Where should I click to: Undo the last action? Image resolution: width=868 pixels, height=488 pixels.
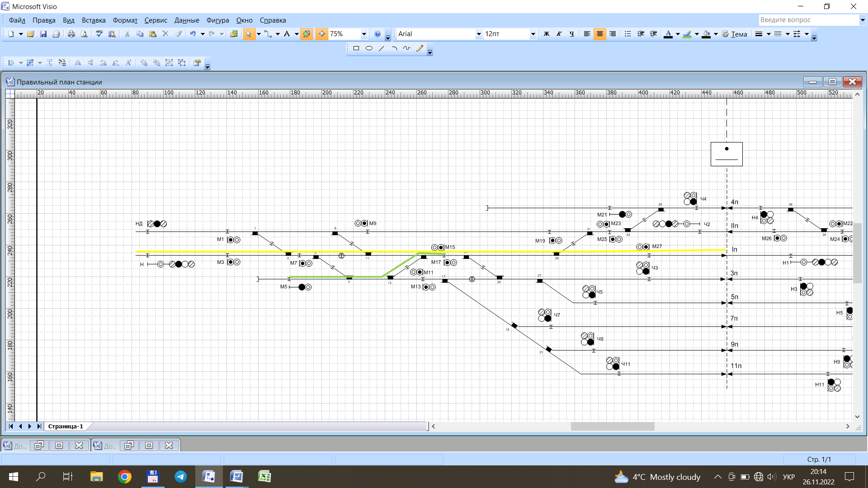click(x=193, y=34)
